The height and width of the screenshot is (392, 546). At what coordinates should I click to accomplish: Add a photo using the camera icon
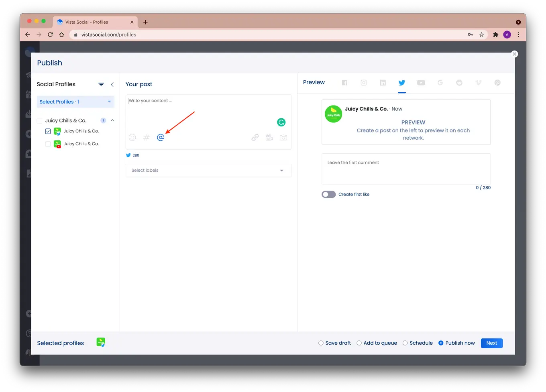pyautogui.click(x=283, y=138)
